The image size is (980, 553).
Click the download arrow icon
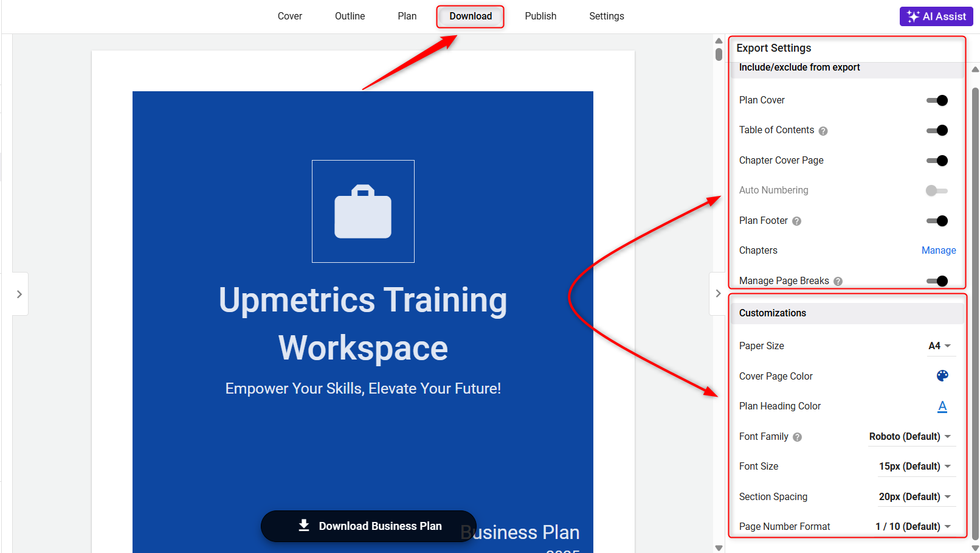click(304, 526)
